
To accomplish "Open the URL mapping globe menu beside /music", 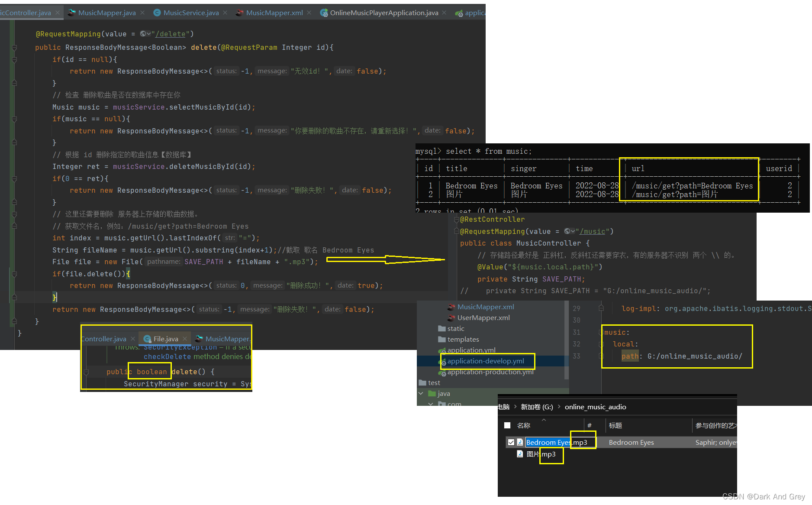I will click(x=570, y=231).
